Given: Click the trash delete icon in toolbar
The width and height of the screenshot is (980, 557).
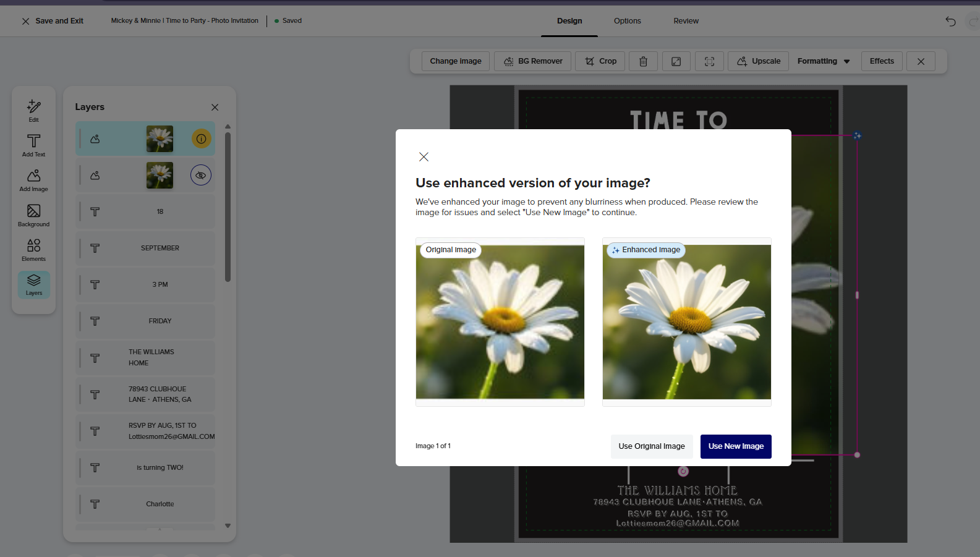Looking at the screenshot, I should pyautogui.click(x=643, y=61).
